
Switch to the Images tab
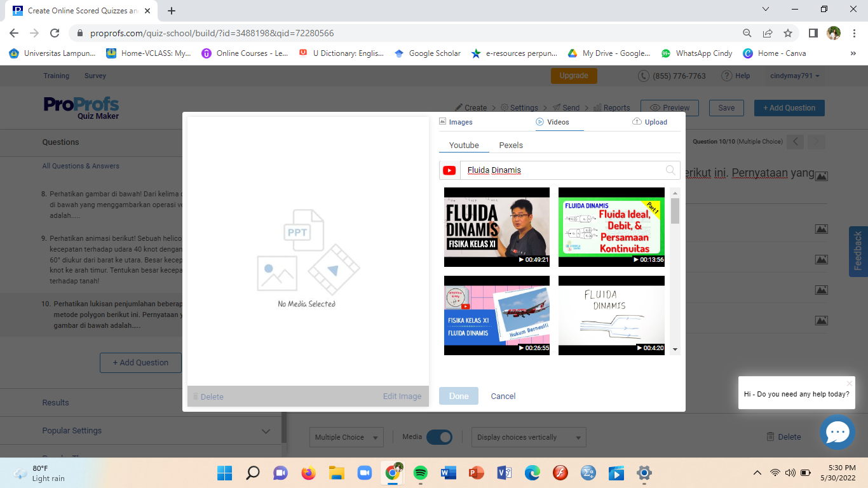(456, 122)
